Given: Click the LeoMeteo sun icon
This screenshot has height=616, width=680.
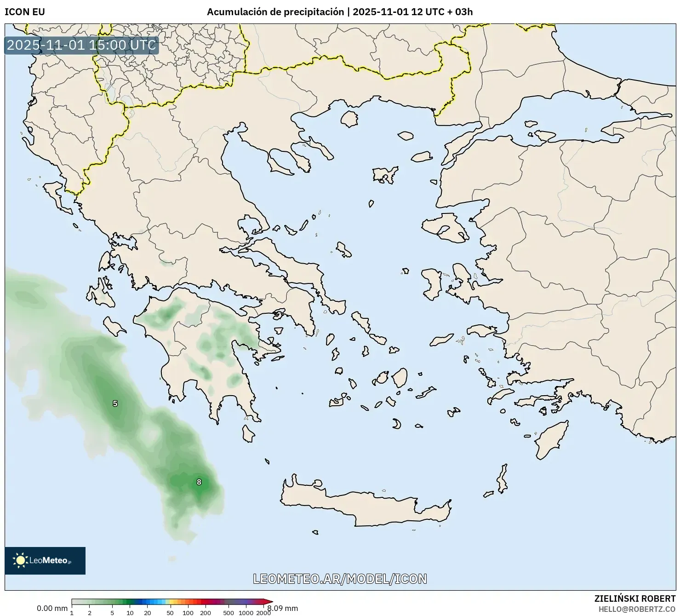Looking at the screenshot, I should pos(21,560).
